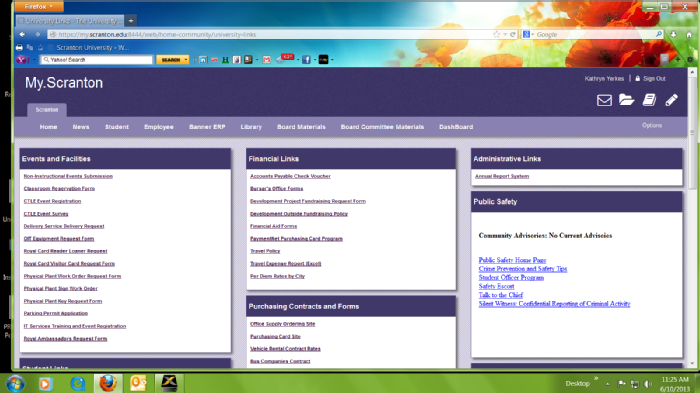The width and height of the screenshot is (700, 393).
Task: Open the Gmail icon in Yahoo toolbar
Action: pos(267,60)
